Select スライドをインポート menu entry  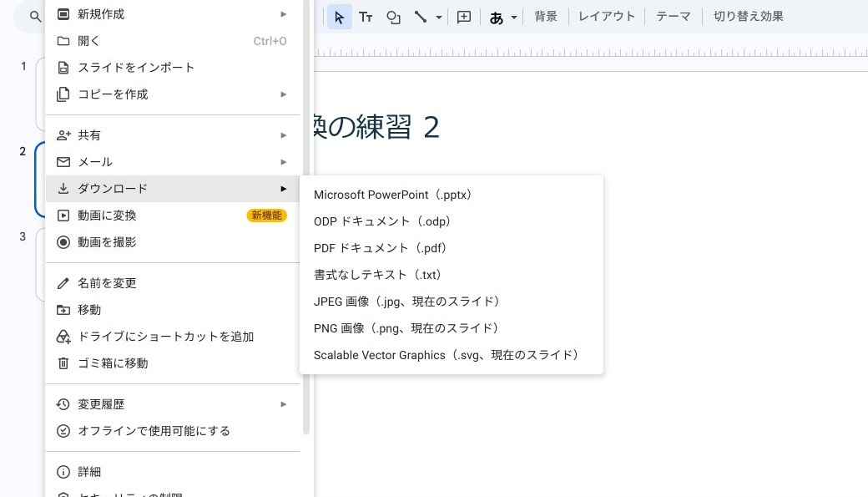point(173,68)
